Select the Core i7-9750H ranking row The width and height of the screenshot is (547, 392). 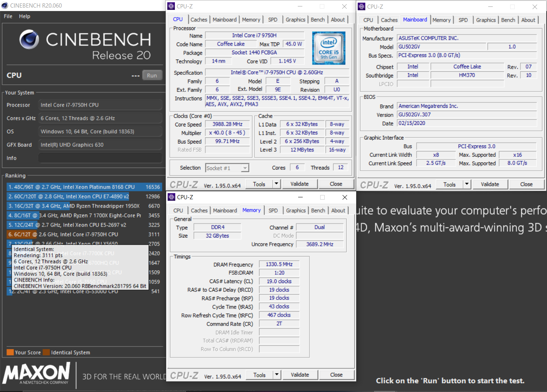point(84,235)
